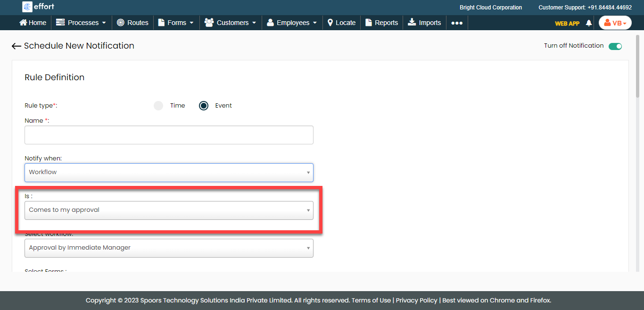This screenshot has width=644, height=310.
Task: Open the Locate map pin item
Action: point(341,23)
